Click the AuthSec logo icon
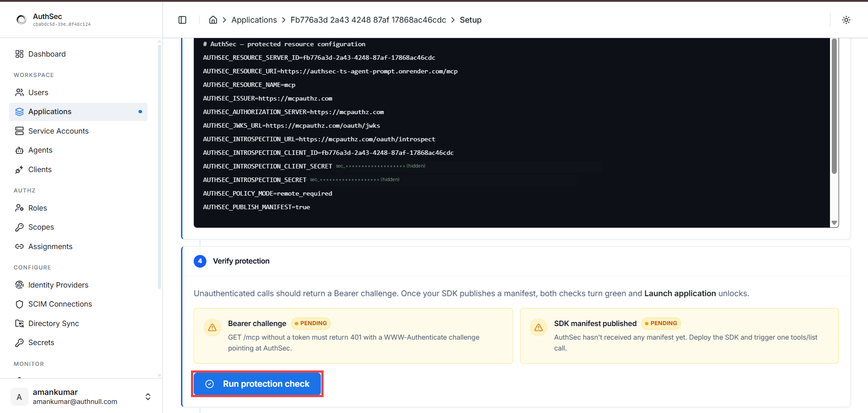 [21, 19]
